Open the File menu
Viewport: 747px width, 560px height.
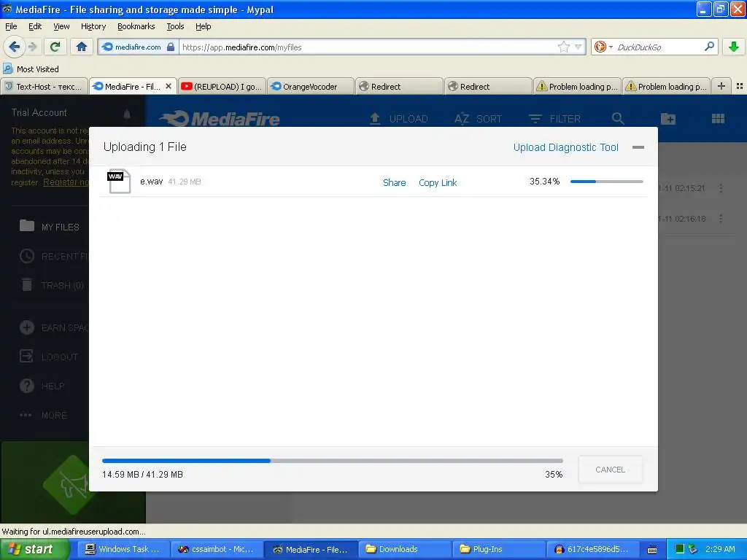coord(11,26)
